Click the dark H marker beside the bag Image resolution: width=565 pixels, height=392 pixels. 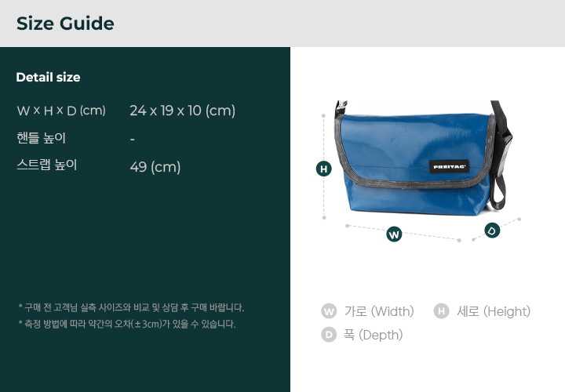coord(323,169)
